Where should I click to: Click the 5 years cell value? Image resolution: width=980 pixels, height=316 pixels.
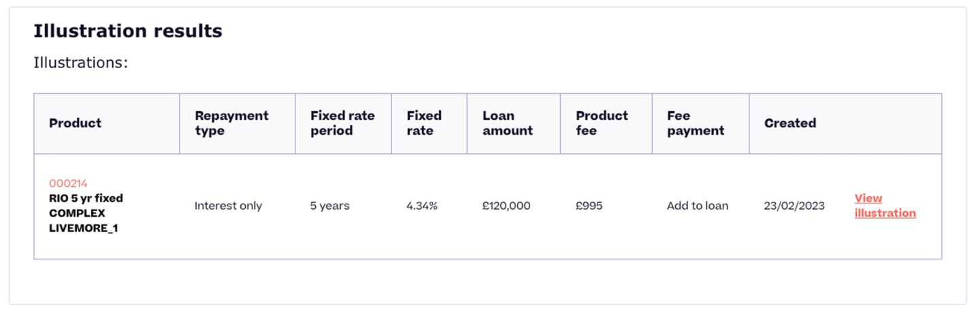coord(329,206)
